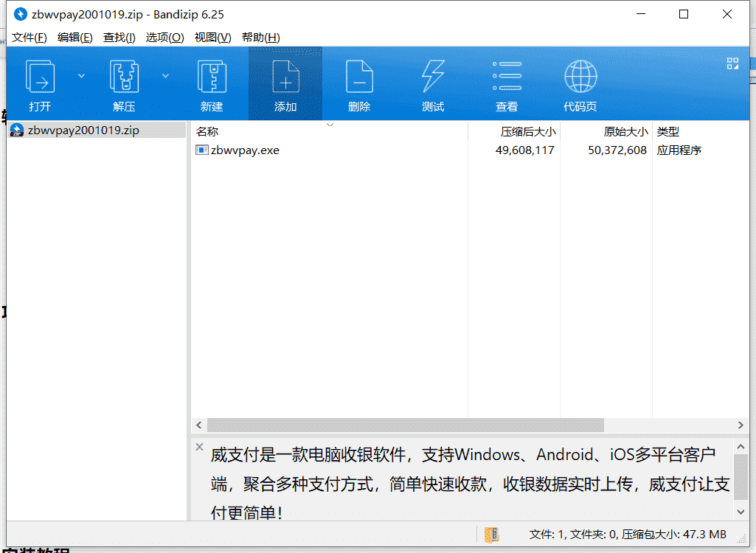Screen dimensions: 756x553
Task: Sort by the 类型 column header
Action: tap(701, 131)
